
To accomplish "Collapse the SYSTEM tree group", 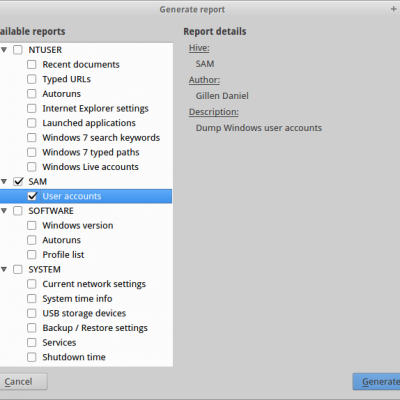I will click(x=4, y=269).
